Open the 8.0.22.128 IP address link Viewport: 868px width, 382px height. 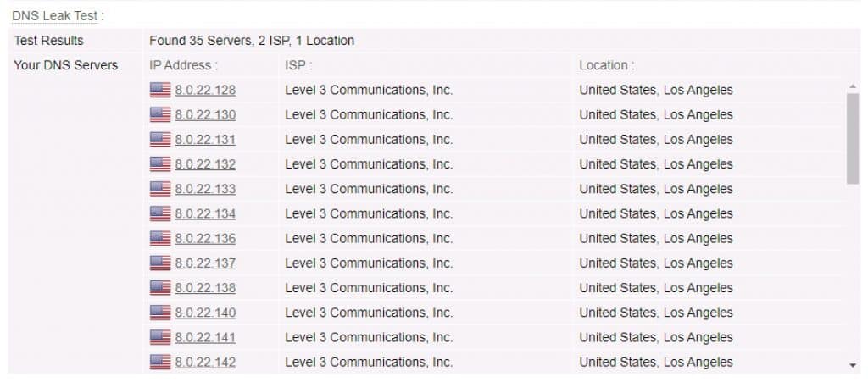coord(205,90)
